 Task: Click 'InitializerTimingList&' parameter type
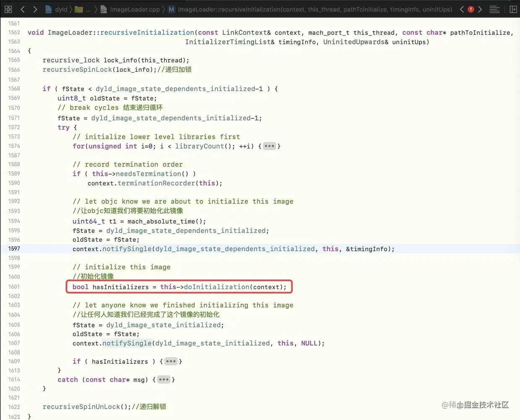tap(230, 42)
